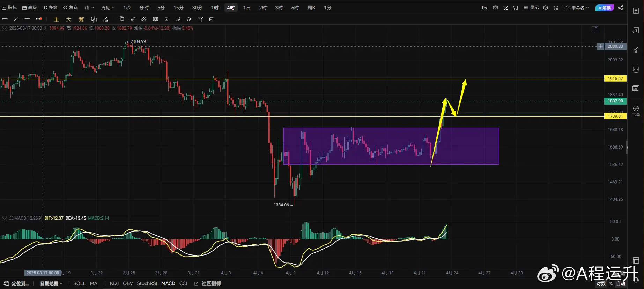Screen dimensions: 644x289
Task: Click the note edit icon
Action: pyautogui.click(x=178, y=19)
